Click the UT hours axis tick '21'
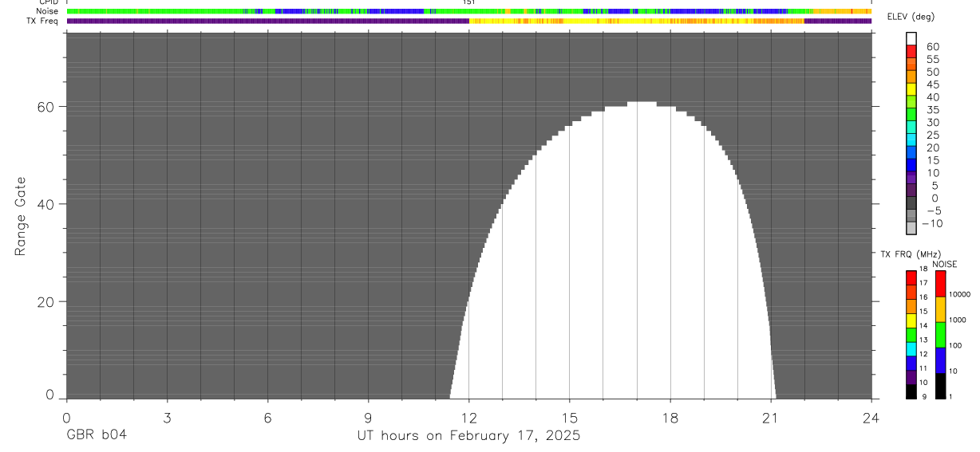The image size is (980, 452). point(770,418)
